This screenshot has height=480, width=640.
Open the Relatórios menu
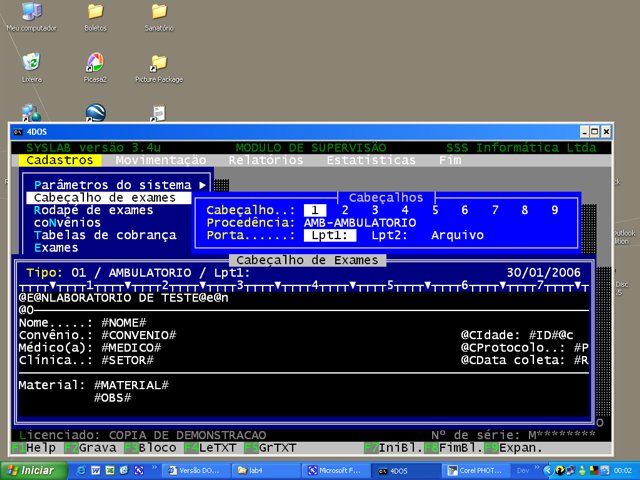pyautogui.click(x=266, y=160)
